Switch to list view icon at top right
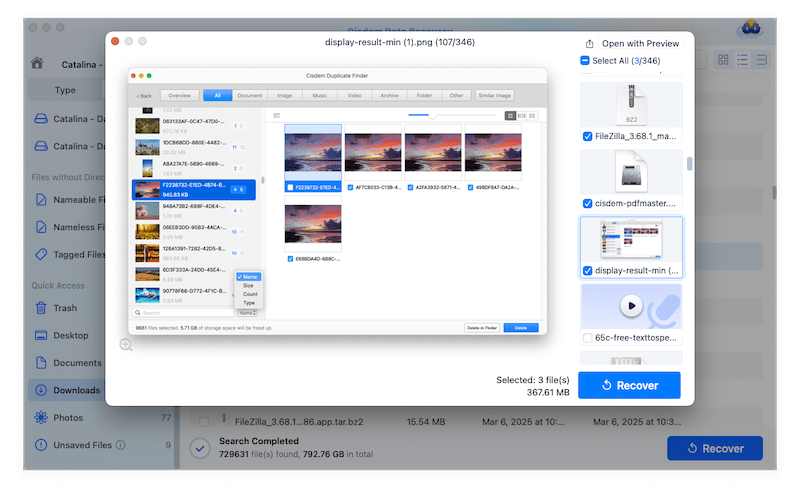 tap(742, 61)
